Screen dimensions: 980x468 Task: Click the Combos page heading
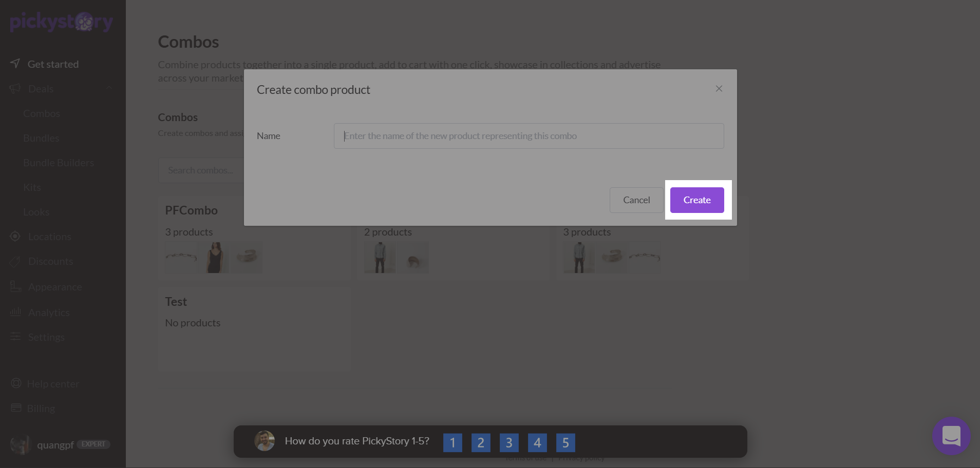click(x=189, y=42)
